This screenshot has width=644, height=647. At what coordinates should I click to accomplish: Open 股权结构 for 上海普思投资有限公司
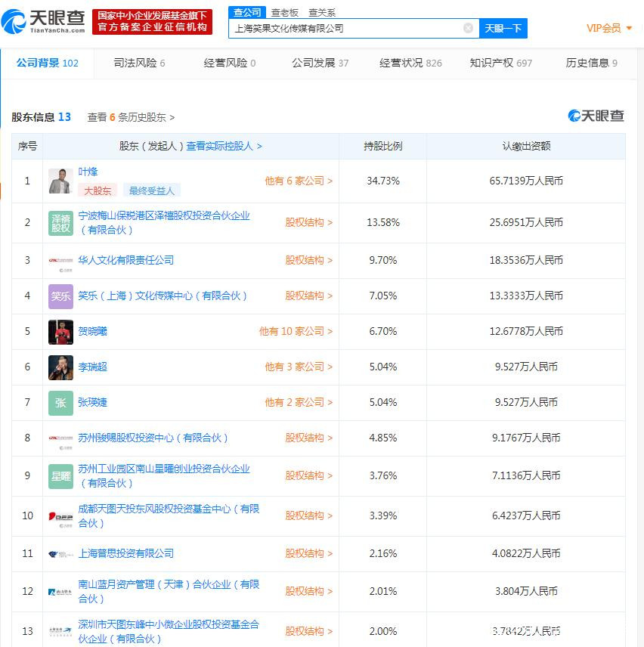pyautogui.click(x=308, y=553)
